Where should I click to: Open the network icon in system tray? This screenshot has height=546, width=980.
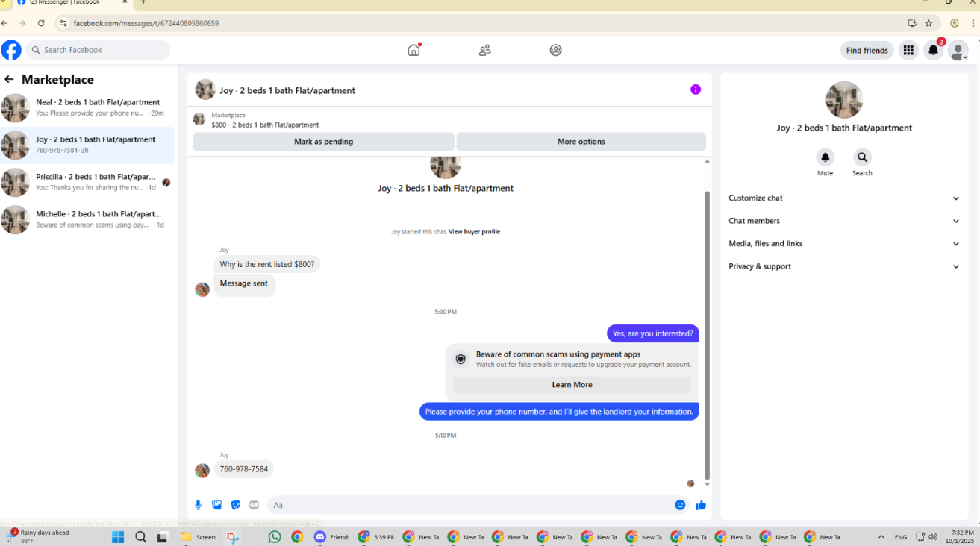pyautogui.click(x=920, y=537)
